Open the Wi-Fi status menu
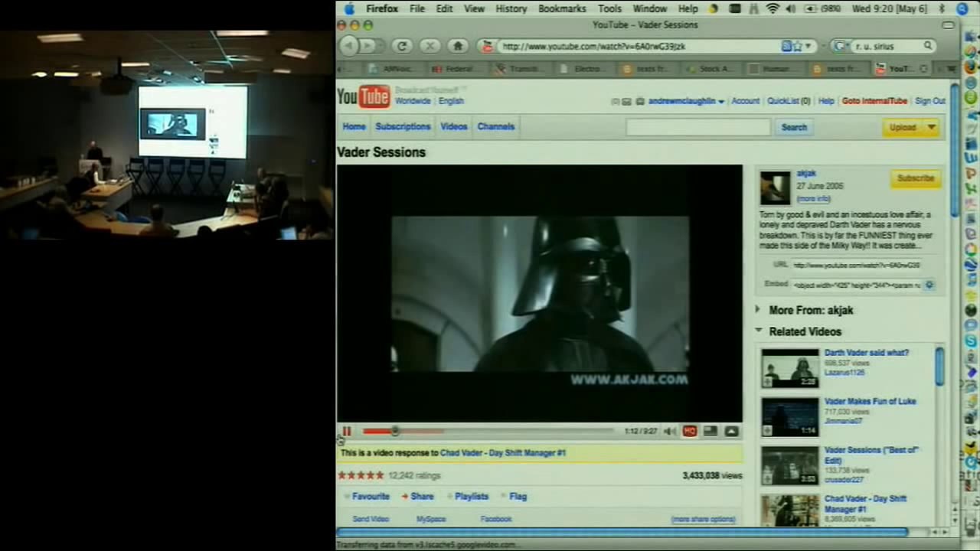The height and width of the screenshot is (551, 980). point(773,8)
